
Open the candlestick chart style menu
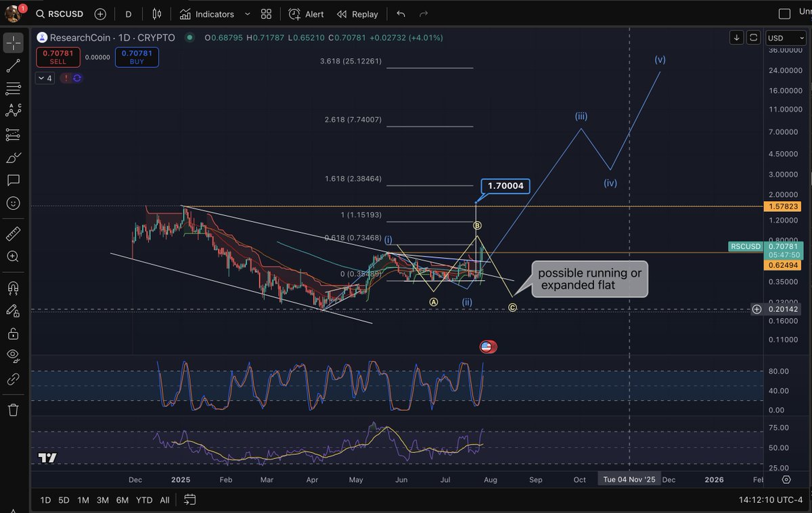pyautogui.click(x=157, y=14)
